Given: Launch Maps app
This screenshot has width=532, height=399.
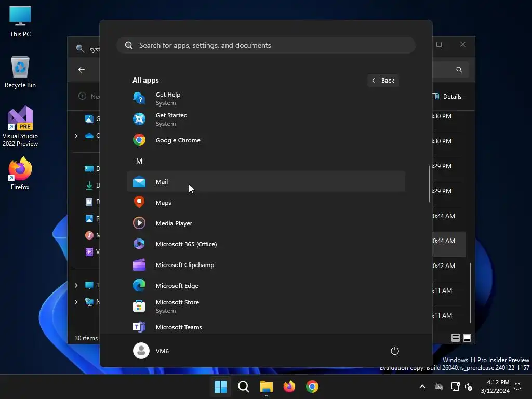Looking at the screenshot, I should point(265,203).
